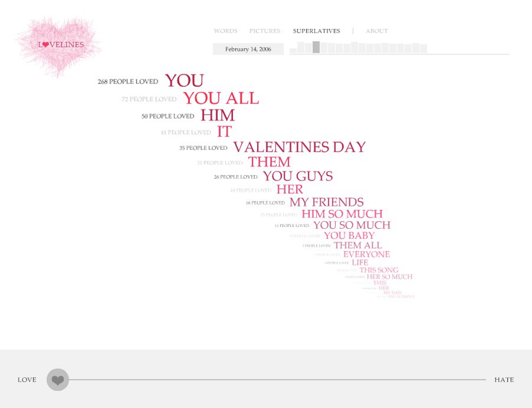Click the heart slider handle near LOVE
The height and width of the screenshot is (408, 532).
[x=58, y=380]
